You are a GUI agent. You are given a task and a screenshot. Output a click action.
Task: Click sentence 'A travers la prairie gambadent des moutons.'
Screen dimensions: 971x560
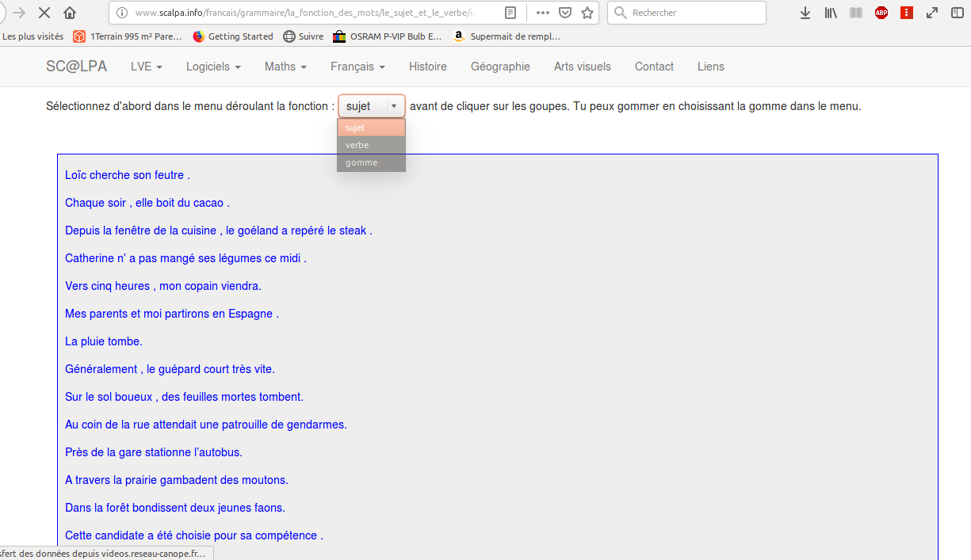[x=177, y=480]
